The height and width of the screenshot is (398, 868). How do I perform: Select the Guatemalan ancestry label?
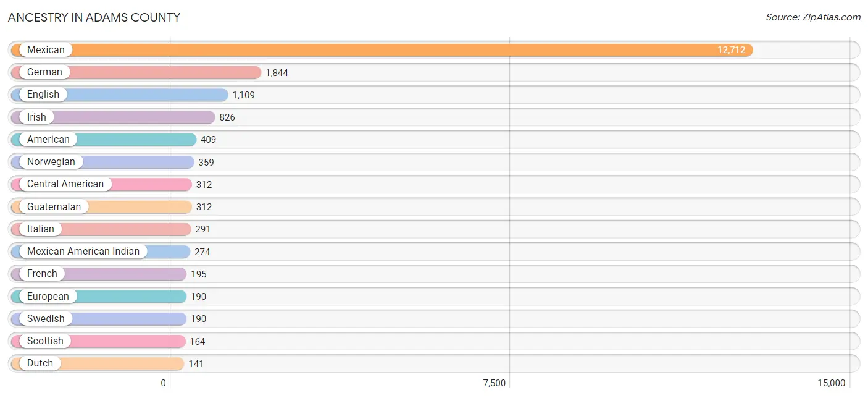click(x=54, y=207)
